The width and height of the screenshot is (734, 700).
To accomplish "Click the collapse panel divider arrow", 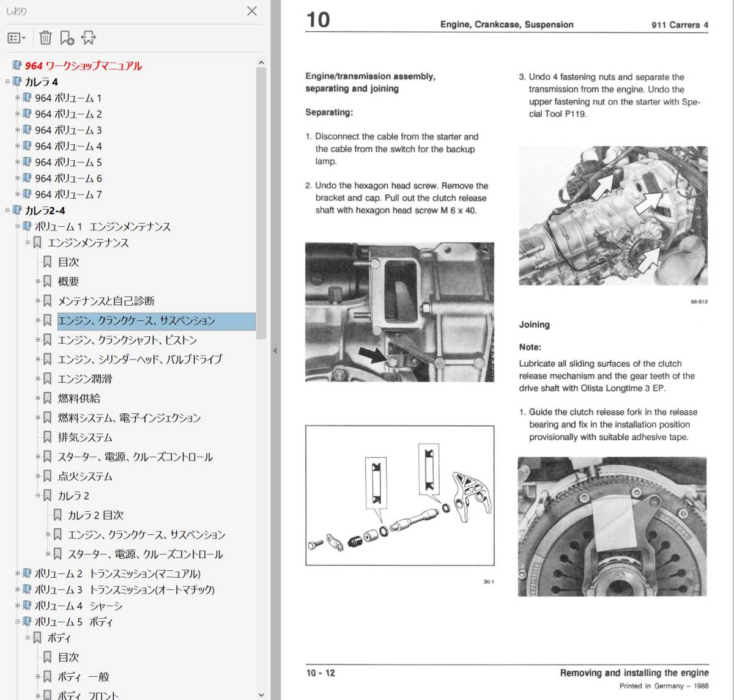I will click(x=275, y=350).
